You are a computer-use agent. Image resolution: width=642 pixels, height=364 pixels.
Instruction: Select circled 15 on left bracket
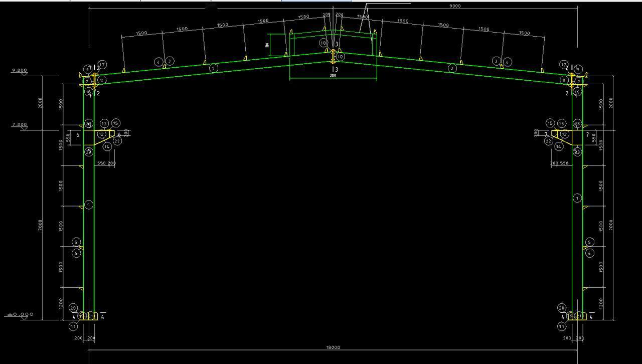[116, 123]
